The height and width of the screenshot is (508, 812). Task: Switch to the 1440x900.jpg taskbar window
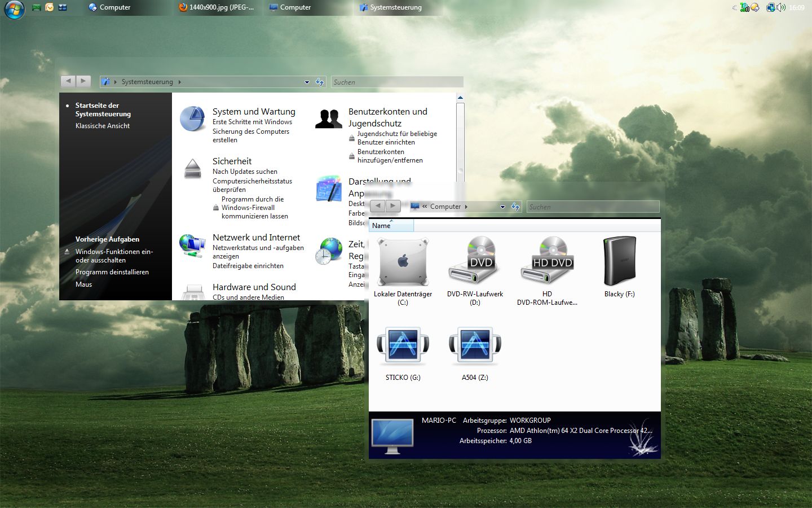(216, 7)
